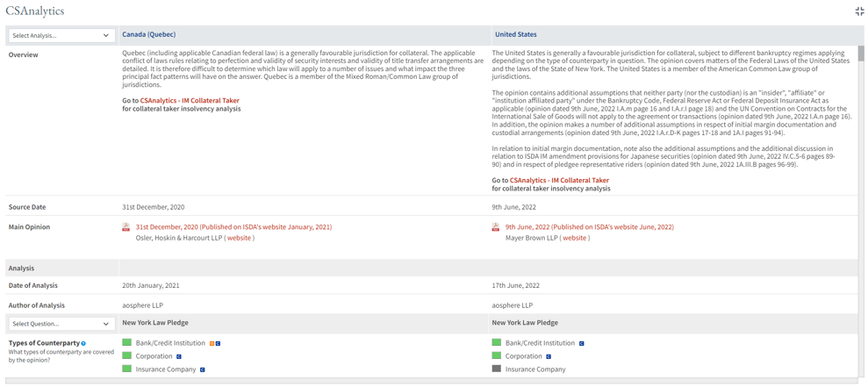Click the info icon beside Types of Counterparty
Viewport: 868px width, 387px height.
83,344
